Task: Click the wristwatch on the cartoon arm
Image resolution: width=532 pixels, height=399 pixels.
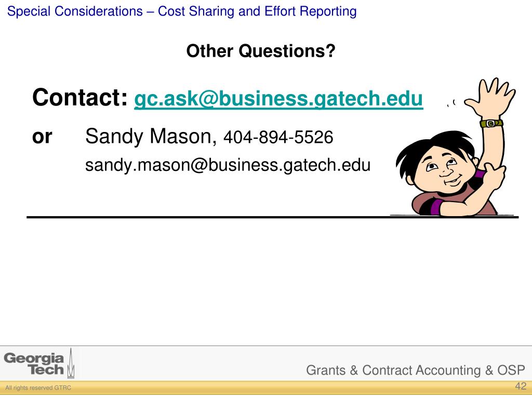Action: 491,123
